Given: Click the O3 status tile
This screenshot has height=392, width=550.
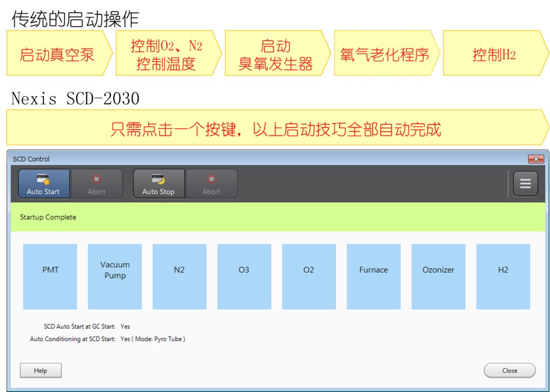Looking at the screenshot, I should click(x=244, y=276).
